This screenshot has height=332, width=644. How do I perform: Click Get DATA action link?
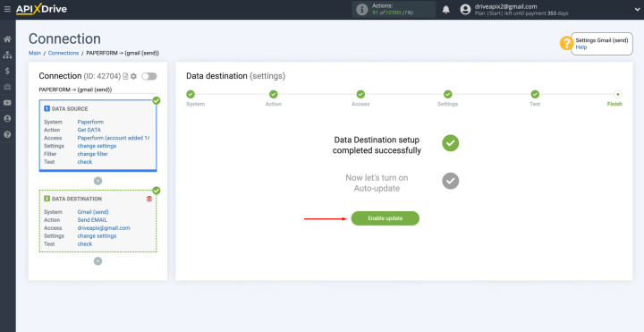pyautogui.click(x=89, y=130)
